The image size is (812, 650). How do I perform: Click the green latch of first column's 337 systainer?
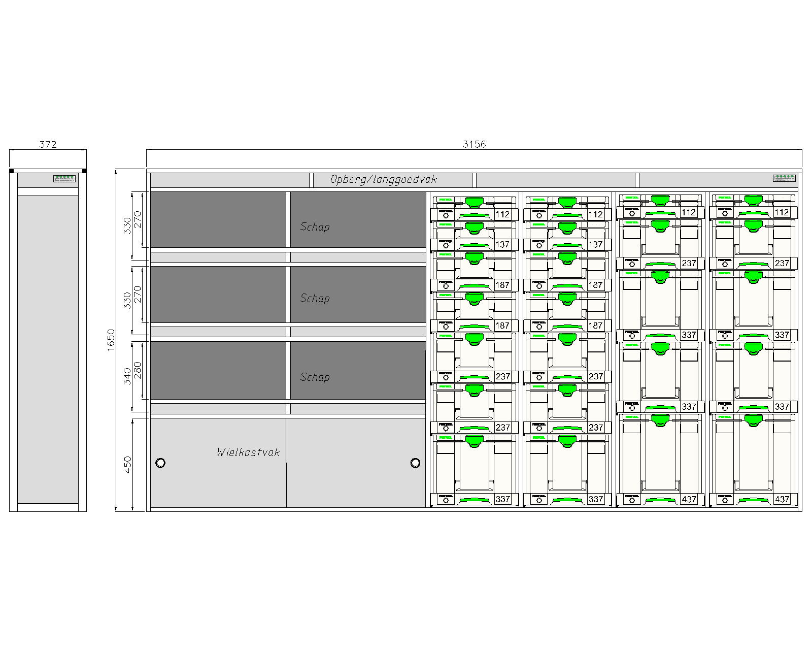pos(473,441)
